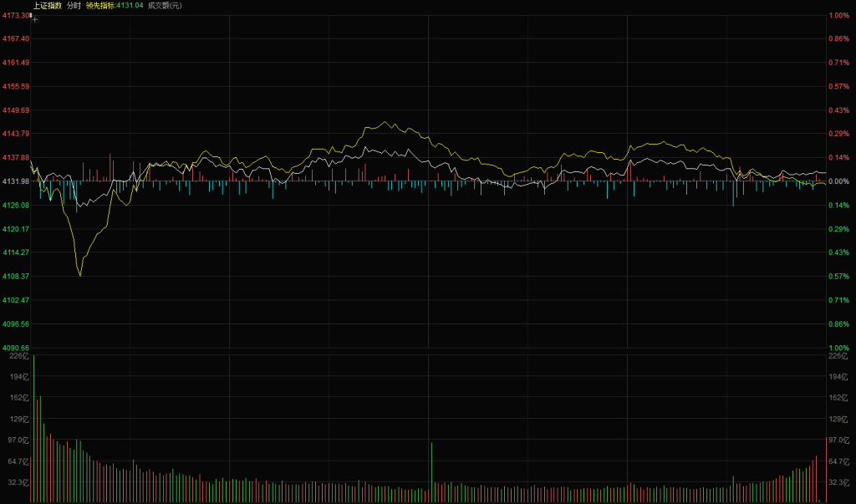Click the tallest green volume bar at open
Viewport: 856px width, 504px height.
34,426
